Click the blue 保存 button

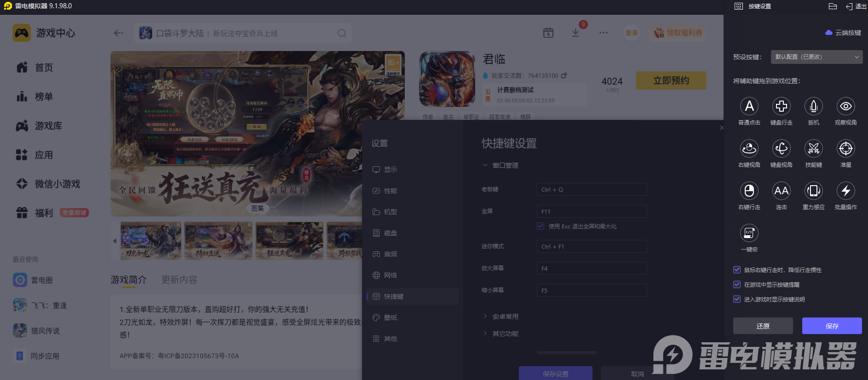click(832, 326)
